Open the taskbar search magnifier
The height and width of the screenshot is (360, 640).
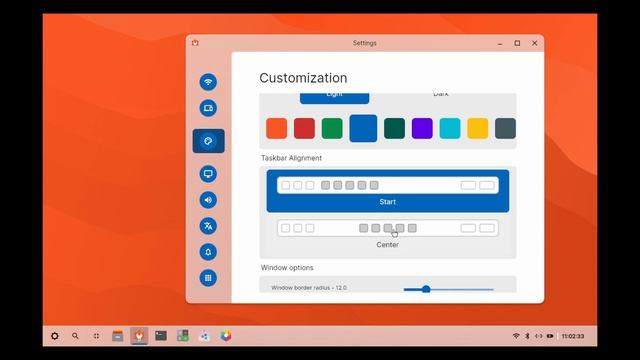pos(75,336)
